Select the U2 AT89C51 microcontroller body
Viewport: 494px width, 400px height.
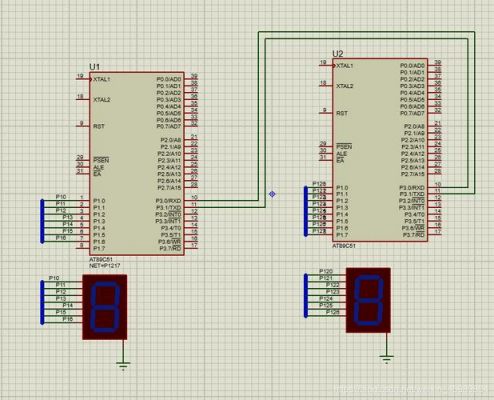pyautogui.click(x=380, y=150)
